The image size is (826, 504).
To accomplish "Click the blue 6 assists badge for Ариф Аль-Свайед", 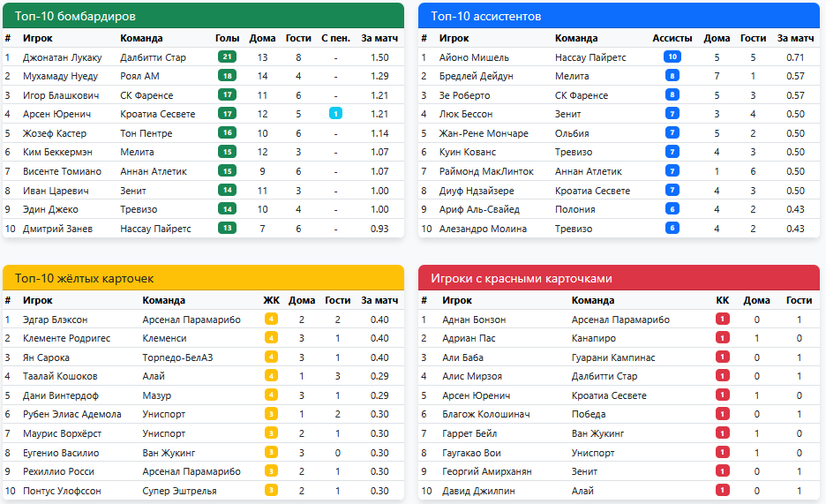I will 672,209.
